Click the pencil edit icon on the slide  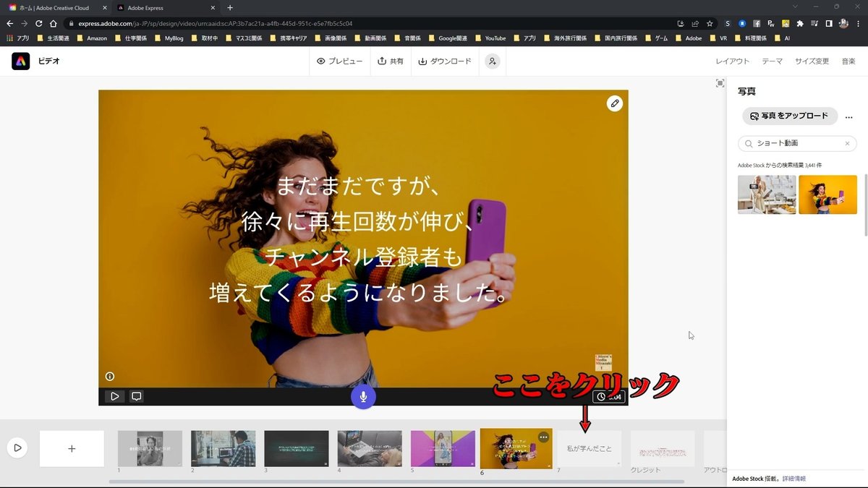[x=615, y=103]
